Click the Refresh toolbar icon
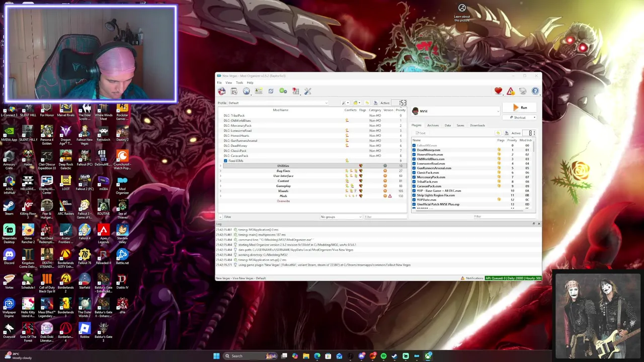Image resolution: width=644 pixels, height=362 pixels. (271, 91)
